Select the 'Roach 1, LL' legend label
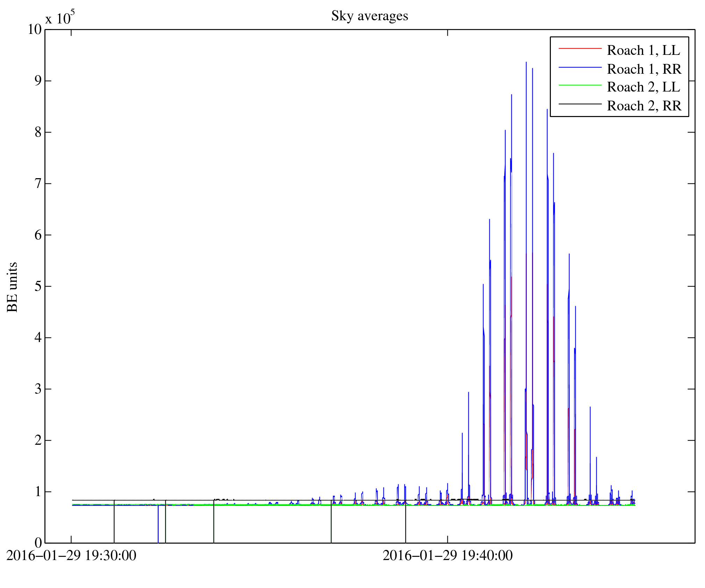 [643, 50]
